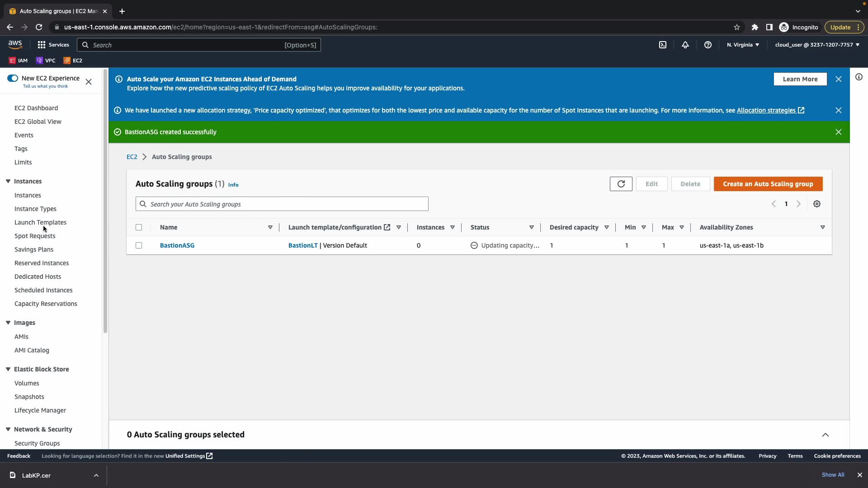
Task: Open the help question mark icon
Action: (x=708, y=45)
